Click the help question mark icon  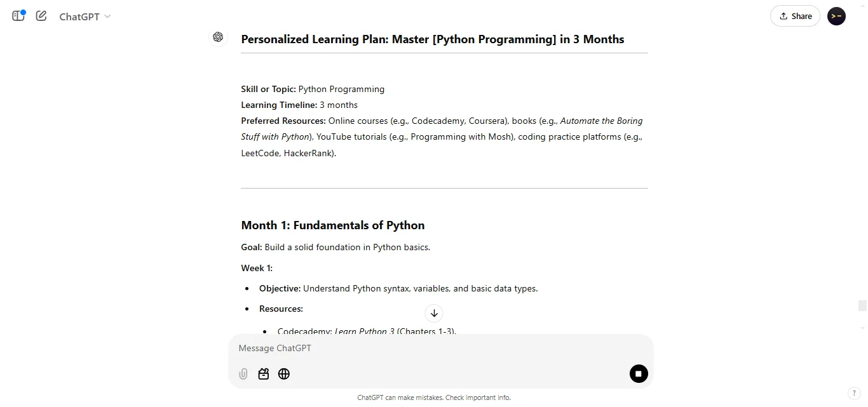(x=853, y=393)
